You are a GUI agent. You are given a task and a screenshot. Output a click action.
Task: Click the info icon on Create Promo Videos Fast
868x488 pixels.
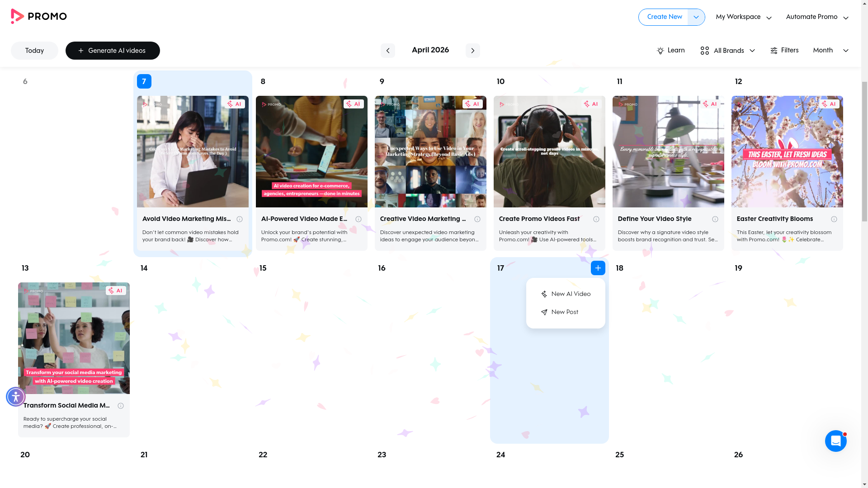[x=596, y=219]
